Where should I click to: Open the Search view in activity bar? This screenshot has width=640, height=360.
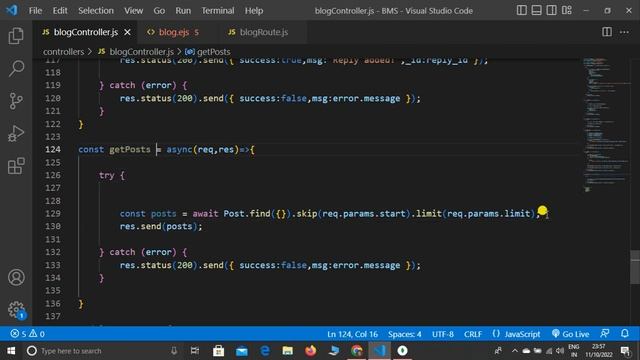click(16, 68)
